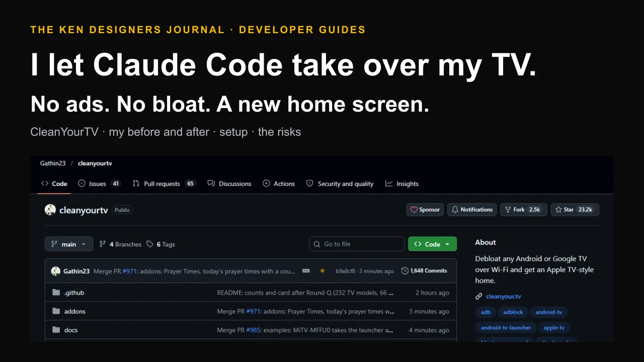Select the adblock topic tag
This screenshot has height=362, width=644.
(513, 312)
